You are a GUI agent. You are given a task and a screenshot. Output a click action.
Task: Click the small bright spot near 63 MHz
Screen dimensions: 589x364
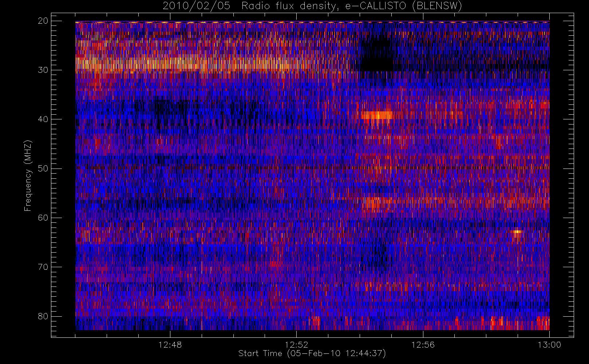pos(517,232)
